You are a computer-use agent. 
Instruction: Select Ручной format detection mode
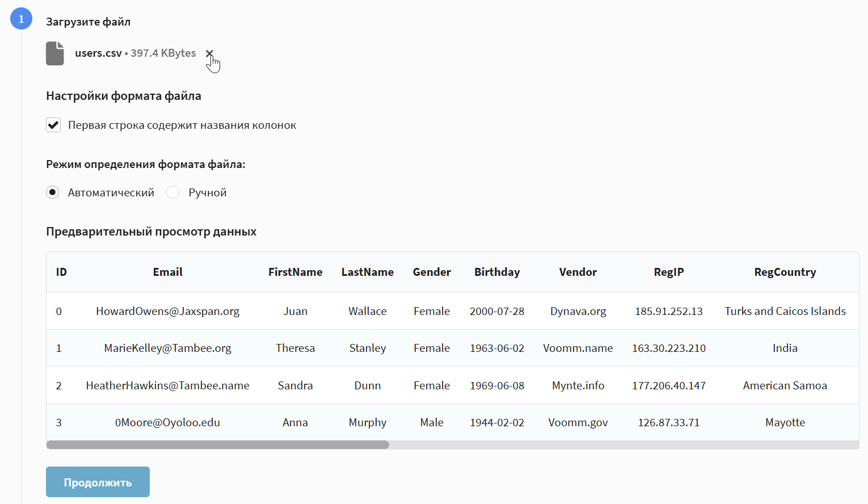pyautogui.click(x=173, y=192)
